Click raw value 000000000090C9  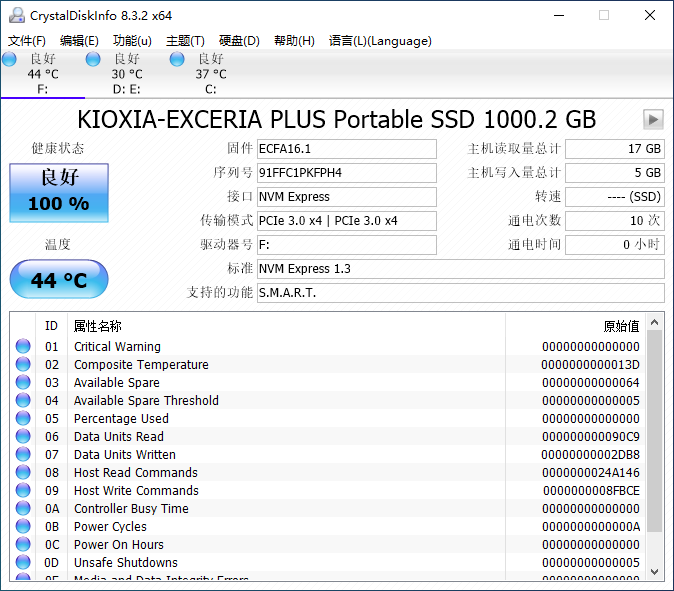click(591, 437)
